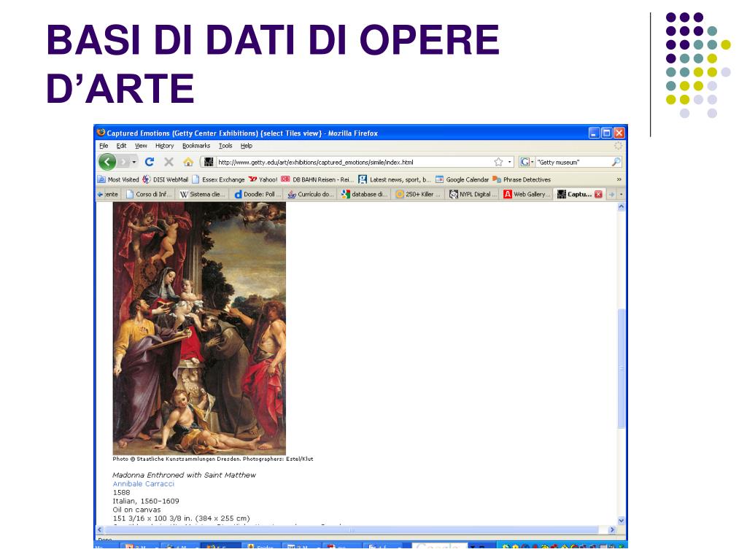Switch to the database di... tab
Screen dimensions: 747x560
tap(365, 194)
